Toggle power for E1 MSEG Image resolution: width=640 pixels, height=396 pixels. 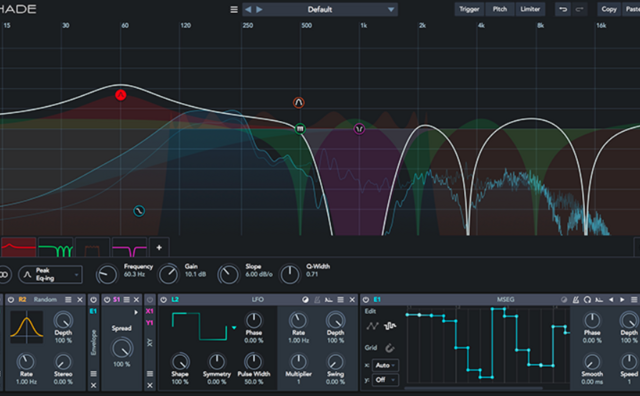point(366,300)
